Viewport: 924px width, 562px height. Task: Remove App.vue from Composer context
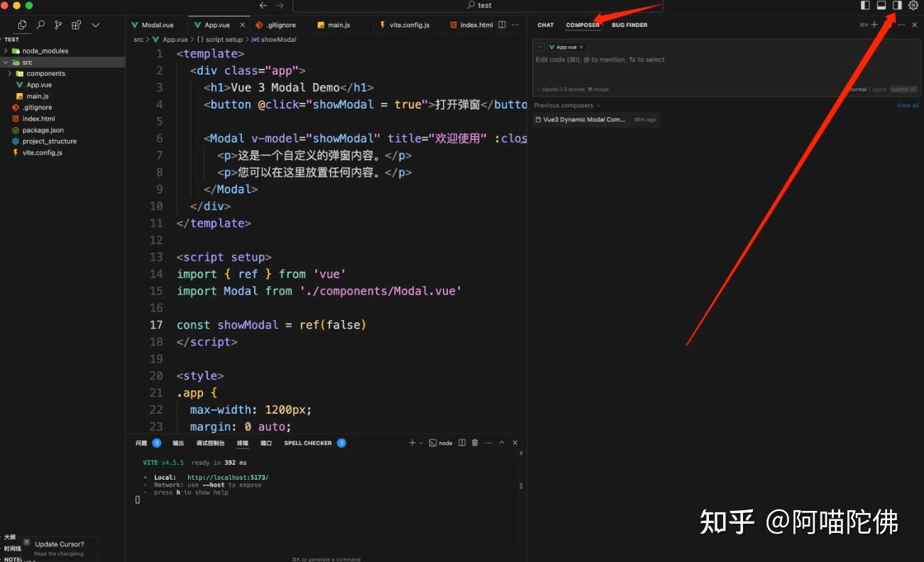click(581, 46)
